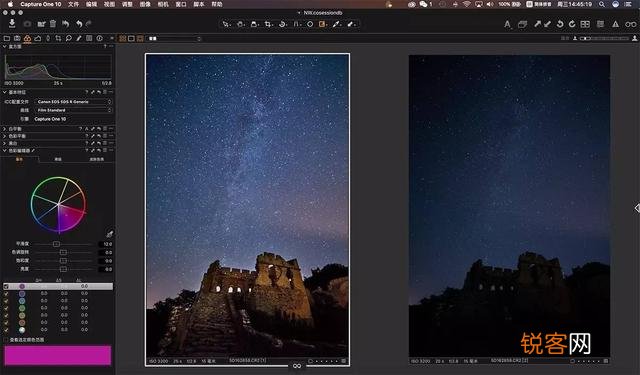This screenshot has height=375, width=640.
Task: Toggle the checkbox of the white global color row
Action: click(6, 330)
